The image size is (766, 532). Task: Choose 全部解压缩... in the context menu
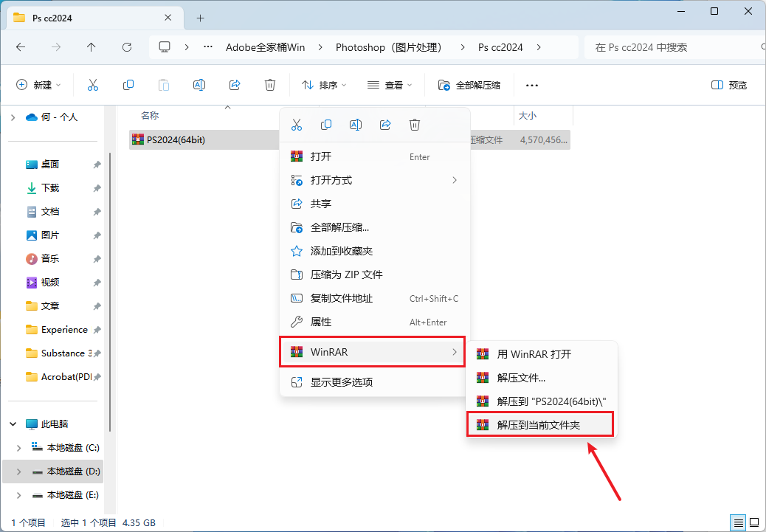[x=375, y=227]
